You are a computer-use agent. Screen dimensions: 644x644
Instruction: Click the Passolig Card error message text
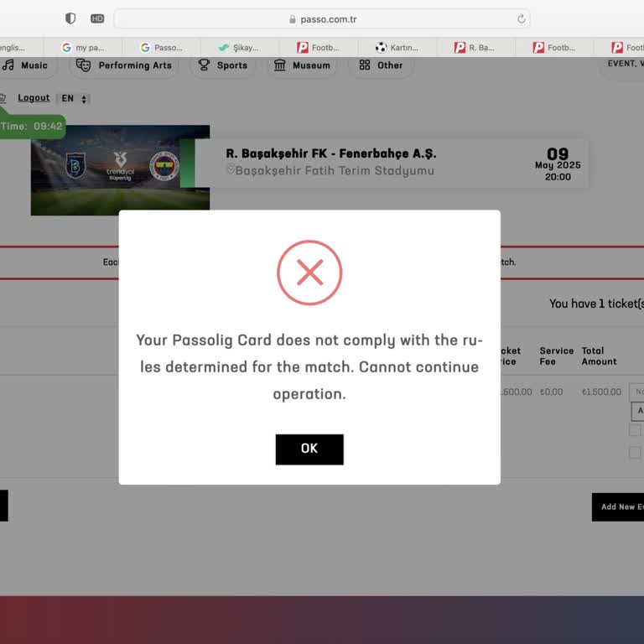(x=309, y=366)
